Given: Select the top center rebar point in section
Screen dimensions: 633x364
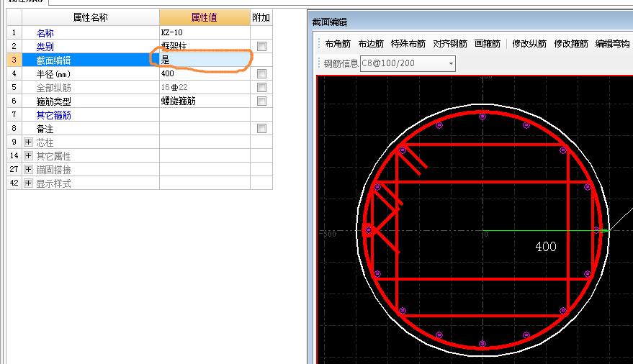Looking at the screenshot, I should [x=482, y=117].
